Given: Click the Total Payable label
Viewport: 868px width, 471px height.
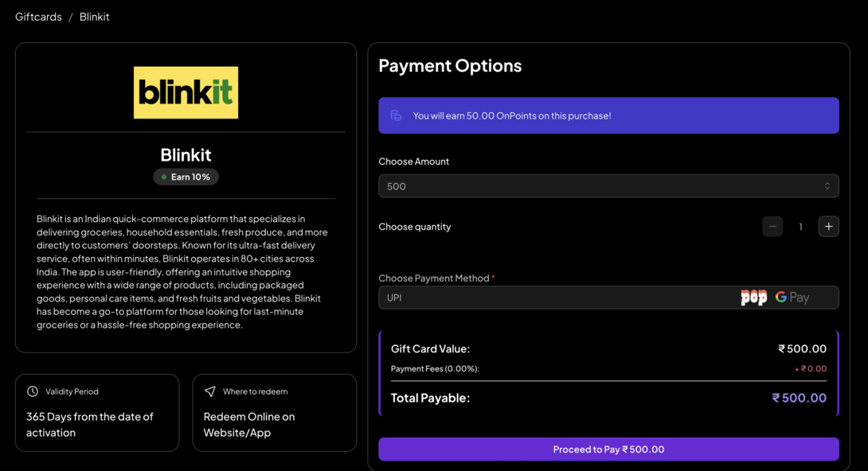Looking at the screenshot, I should click(x=430, y=398).
